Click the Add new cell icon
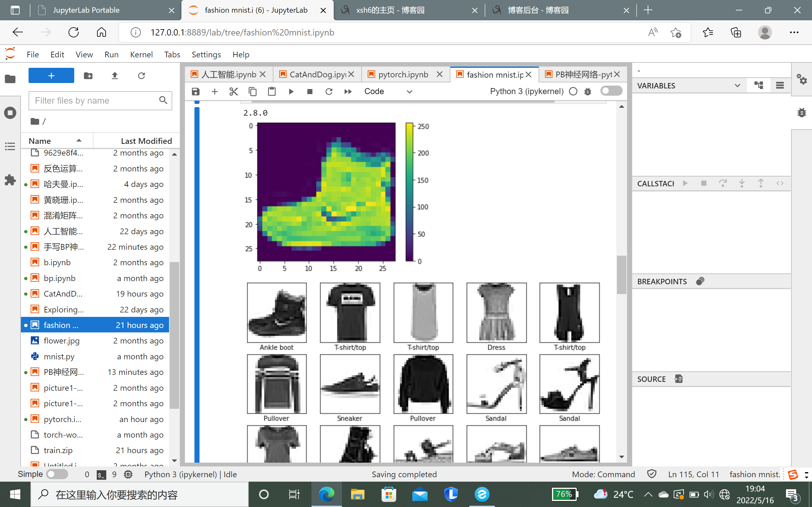The width and height of the screenshot is (812, 507). 214,91
